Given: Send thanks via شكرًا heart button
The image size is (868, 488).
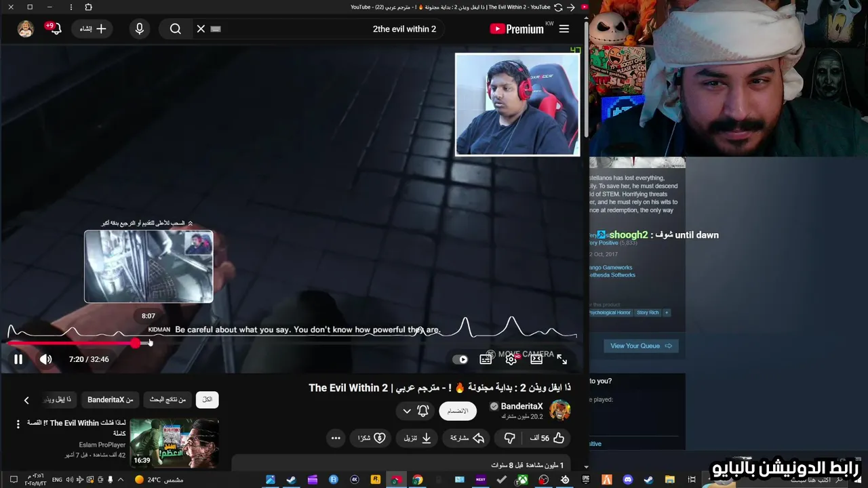Looking at the screenshot, I should pos(372,439).
